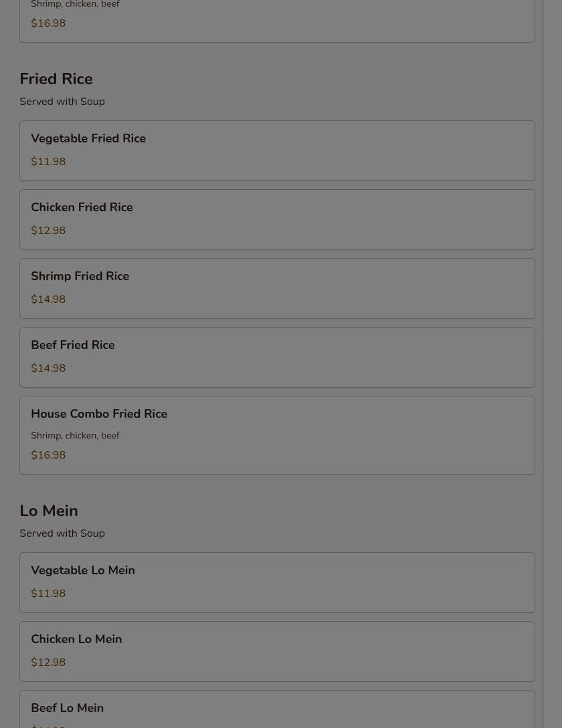Click the $14.98 price on Shrimp Fried Rice
This screenshot has width=562, height=728.
pyautogui.click(x=48, y=299)
